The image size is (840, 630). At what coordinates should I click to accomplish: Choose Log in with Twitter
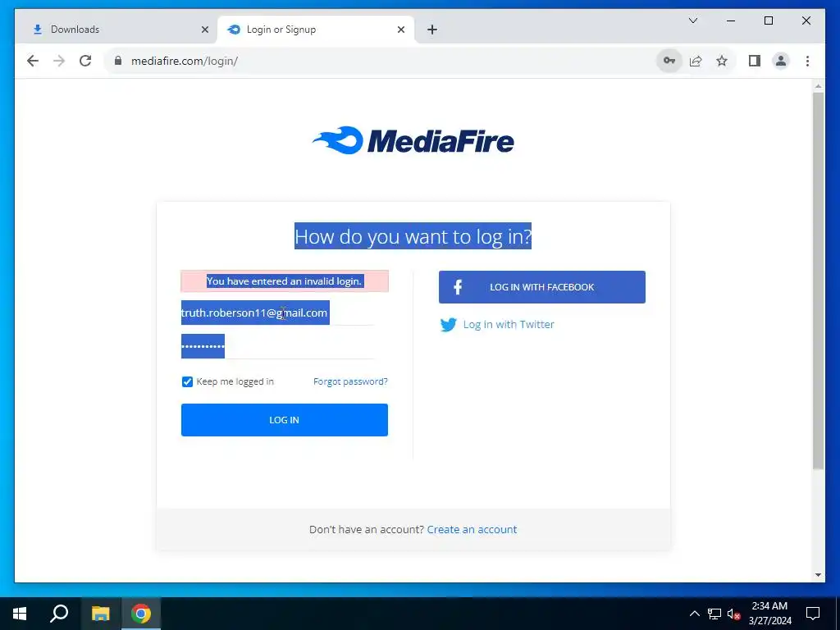pos(496,325)
